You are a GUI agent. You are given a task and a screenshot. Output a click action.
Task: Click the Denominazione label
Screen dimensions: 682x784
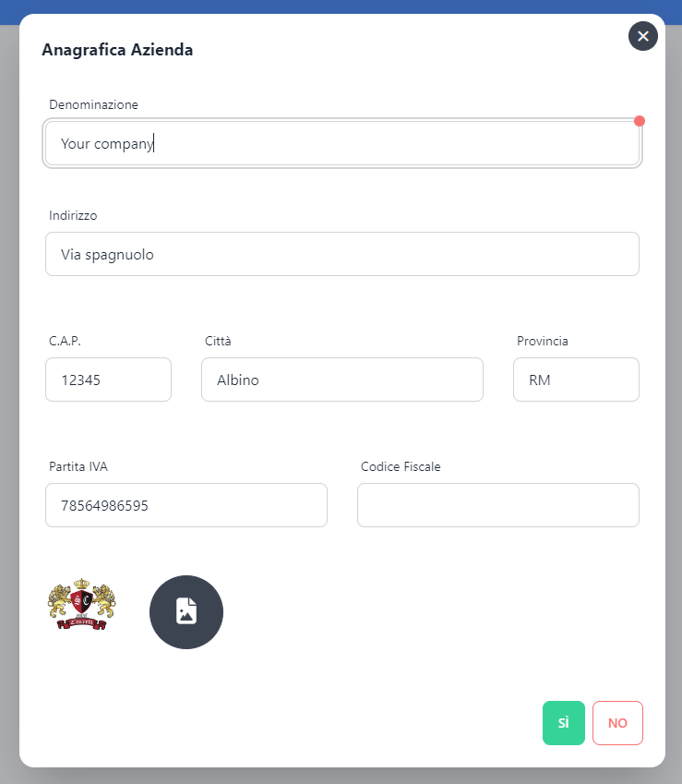(93, 105)
